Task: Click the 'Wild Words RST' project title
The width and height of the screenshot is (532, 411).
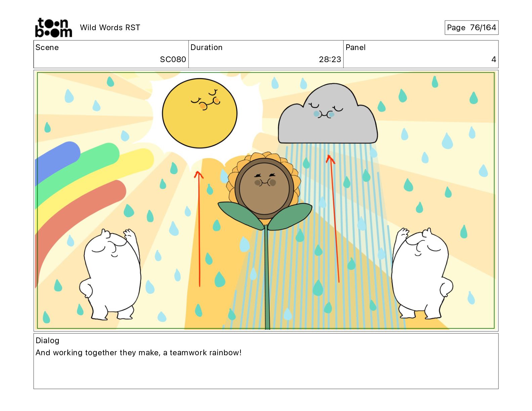Action: coord(110,28)
